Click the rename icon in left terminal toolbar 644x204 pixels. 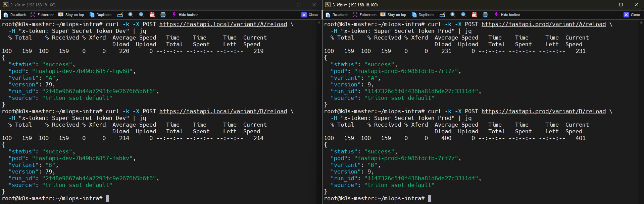tap(120, 15)
